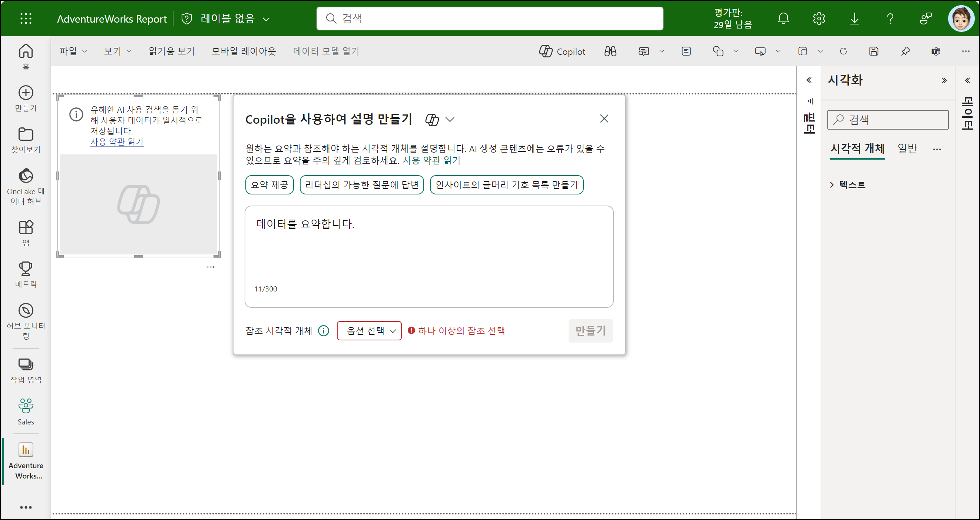This screenshot has width=980, height=520.
Task: Expand Copilot dropdown next to dialog title
Action: [450, 119]
